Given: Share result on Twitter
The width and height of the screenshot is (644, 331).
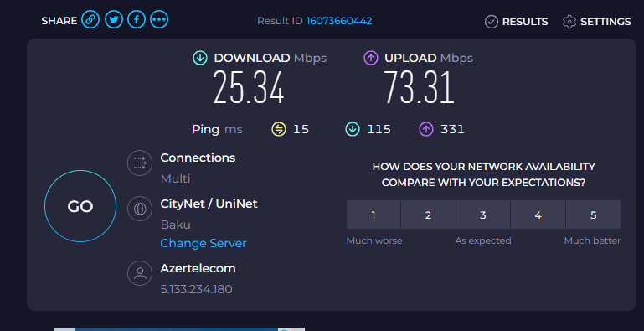Looking at the screenshot, I should (x=114, y=19).
